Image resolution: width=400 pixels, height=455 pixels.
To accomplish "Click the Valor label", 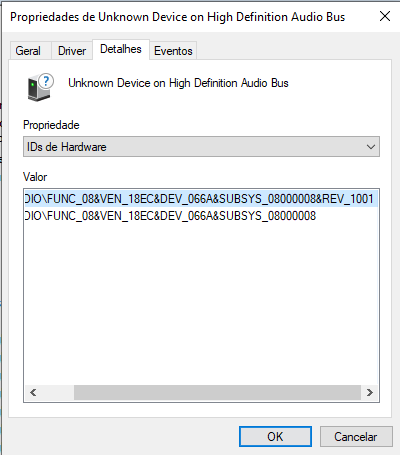I will [x=35, y=177].
